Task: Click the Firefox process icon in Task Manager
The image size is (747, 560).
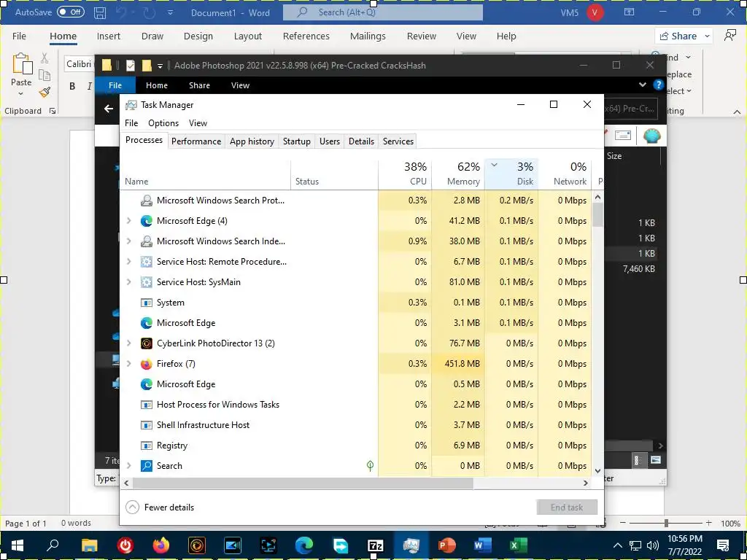Action: 146,364
